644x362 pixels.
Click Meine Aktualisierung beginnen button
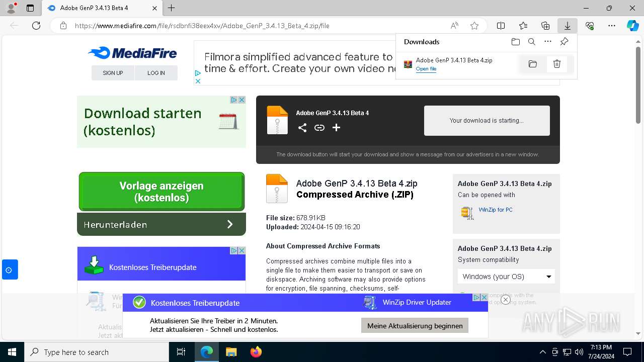(x=415, y=326)
